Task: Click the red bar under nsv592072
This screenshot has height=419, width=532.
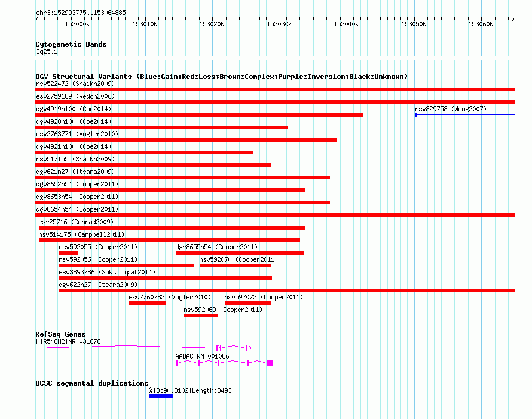Action: point(248,303)
